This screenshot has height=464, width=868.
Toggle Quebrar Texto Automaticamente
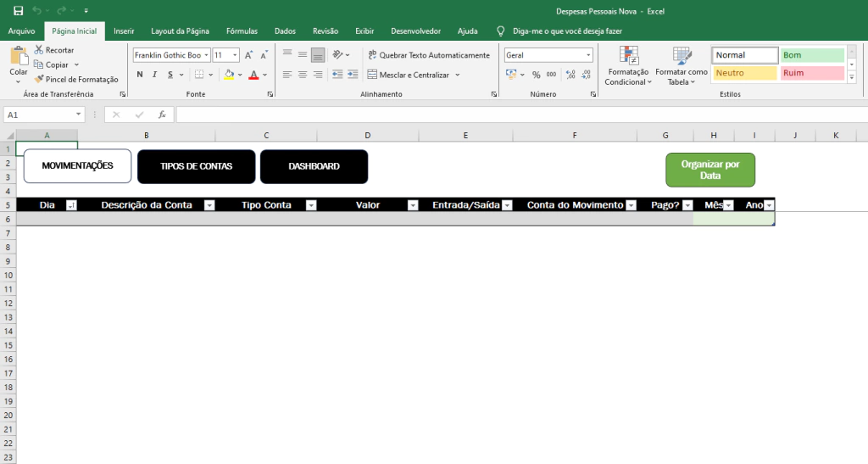pyautogui.click(x=429, y=55)
